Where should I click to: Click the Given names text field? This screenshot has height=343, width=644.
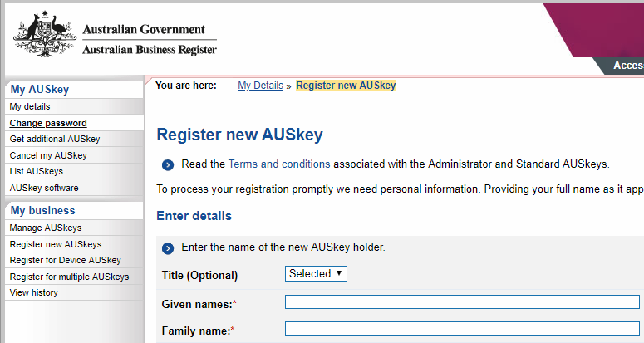pos(462,302)
